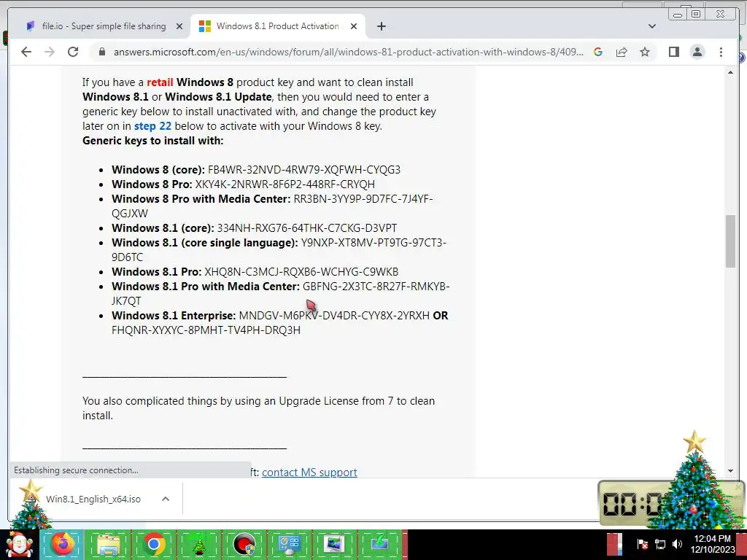Open the Control Panel taskbar icon
The width and height of the screenshot is (747, 560).
click(289, 544)
